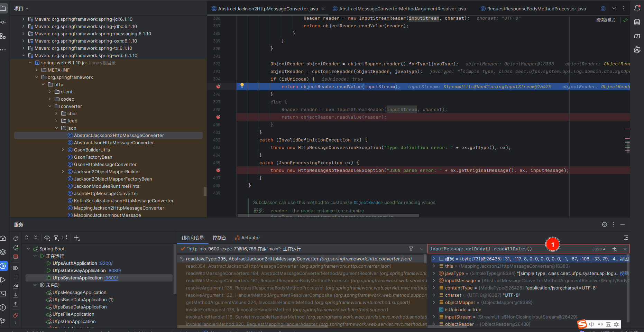Open the :9600/ link of UfpsSystemApplication
Screen dimensions: 644x332
click(x=111, y=278)
